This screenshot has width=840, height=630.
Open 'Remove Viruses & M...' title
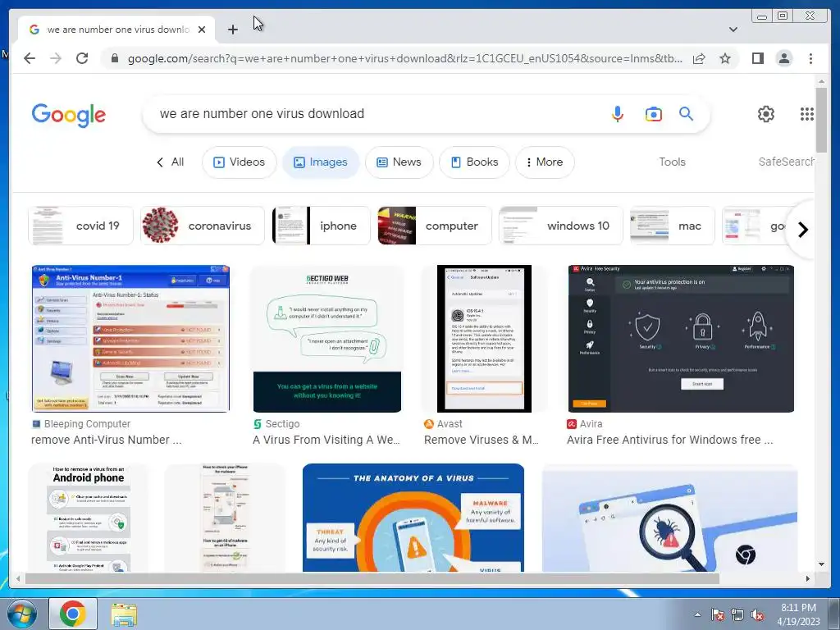(x=482, y=440)
